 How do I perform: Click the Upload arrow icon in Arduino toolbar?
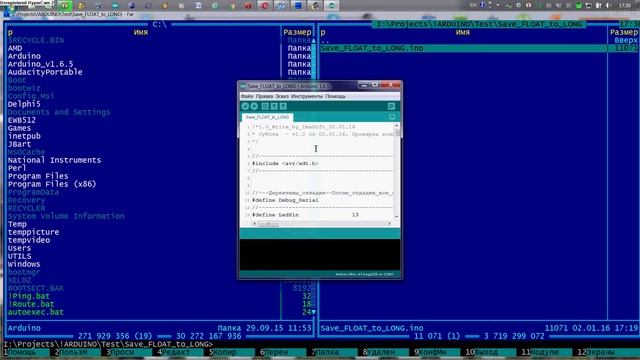click(254, 106)
